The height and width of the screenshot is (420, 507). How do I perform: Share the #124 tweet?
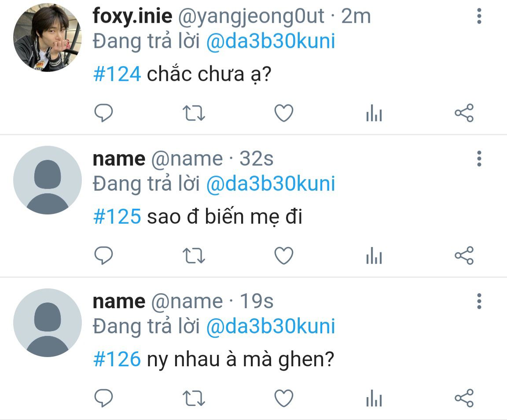(464, 113)
